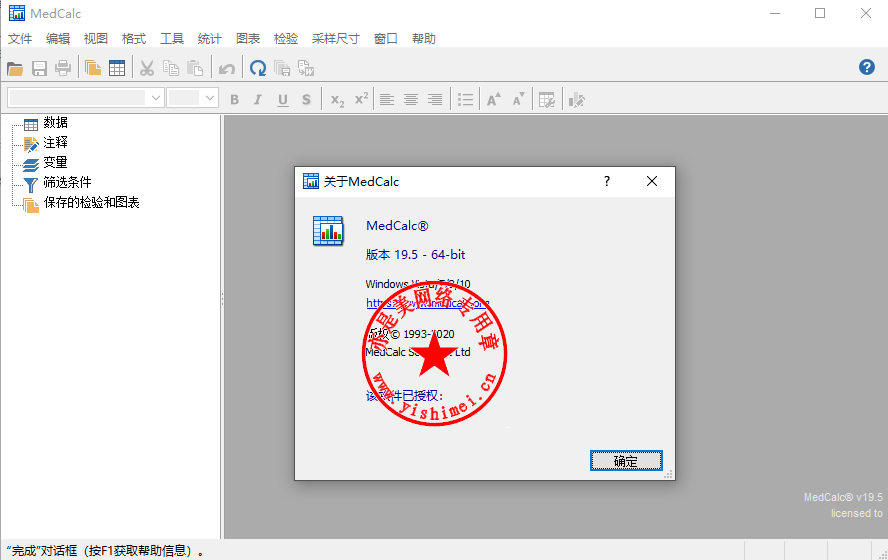Insert bulleted list icon
Viewport: 888px width, 560px height.
(x=465, y=100)
